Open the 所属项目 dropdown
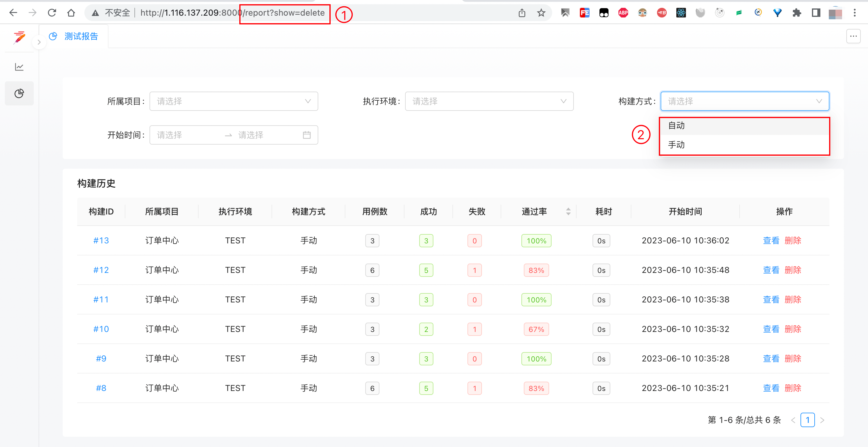The height and width of the screenshot is (447, 868). (x=234, y=101)
